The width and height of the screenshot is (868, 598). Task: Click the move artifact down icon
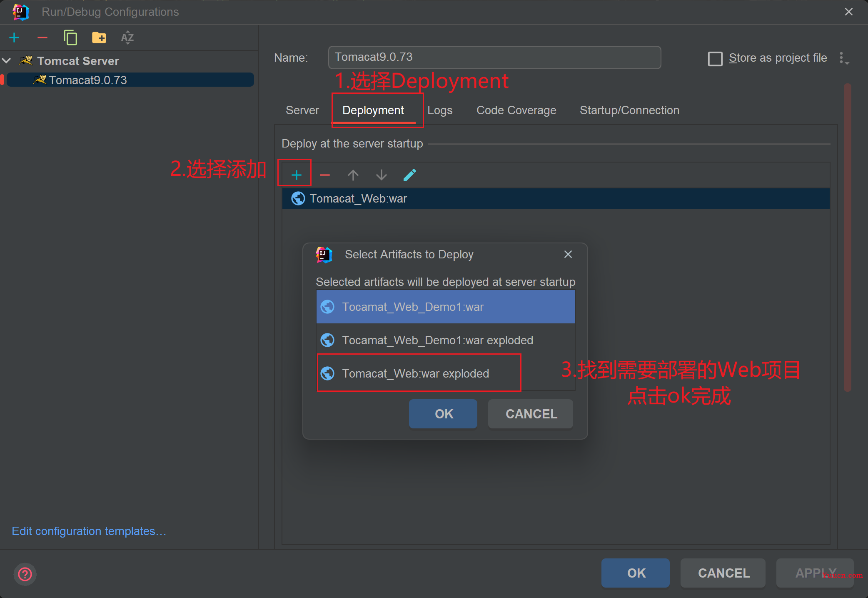[x=381, y=175]
